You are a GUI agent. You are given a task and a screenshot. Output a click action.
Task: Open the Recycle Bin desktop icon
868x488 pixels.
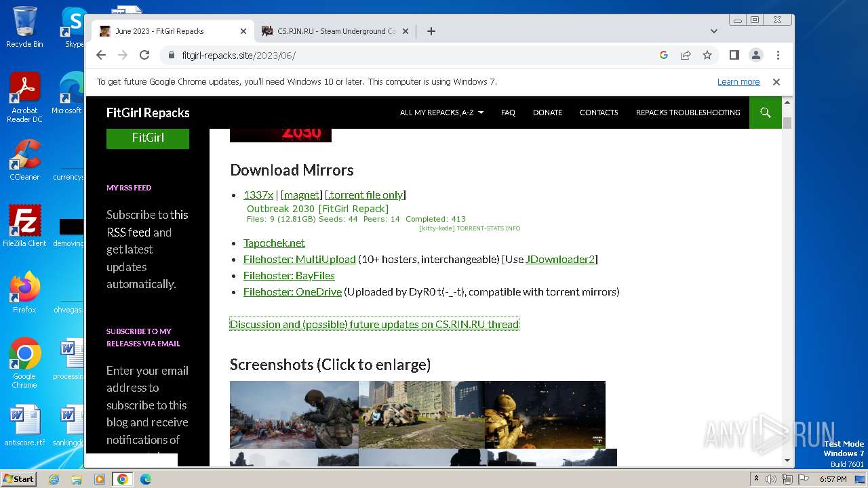click(24, 27)
